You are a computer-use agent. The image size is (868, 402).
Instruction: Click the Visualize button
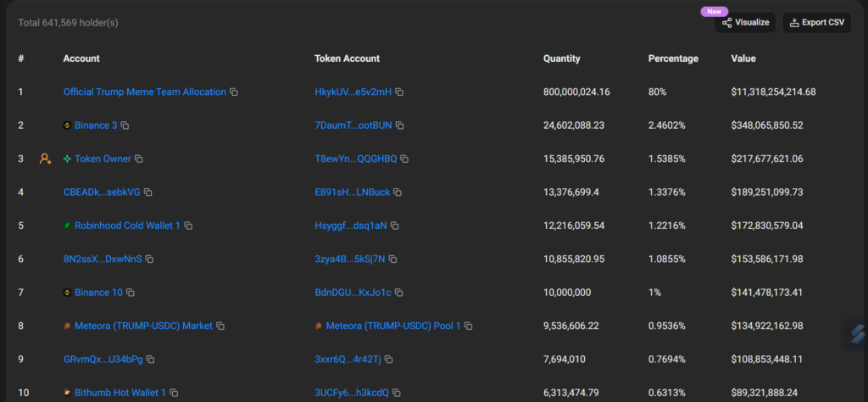[x=745, y=22]
